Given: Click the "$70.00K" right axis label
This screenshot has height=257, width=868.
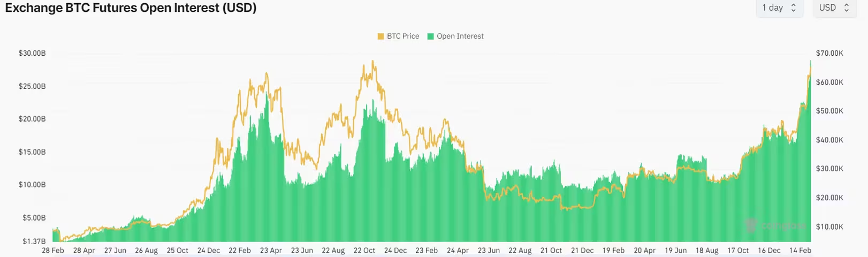Looking at the screenshot, I should pyautogui.click(x=829, y=54).
